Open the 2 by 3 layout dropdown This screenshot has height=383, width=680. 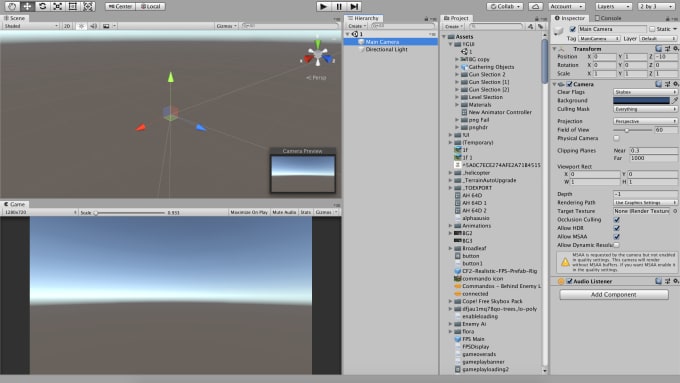656,7
